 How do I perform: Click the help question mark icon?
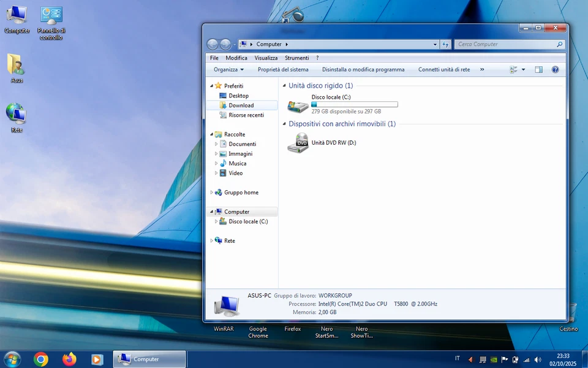tap(555, 70)
